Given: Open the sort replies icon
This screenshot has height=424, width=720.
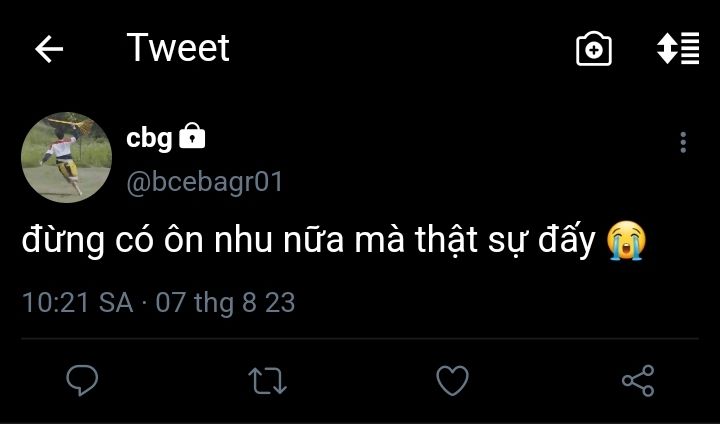Looking at the screenshot, I should [677, 49].
